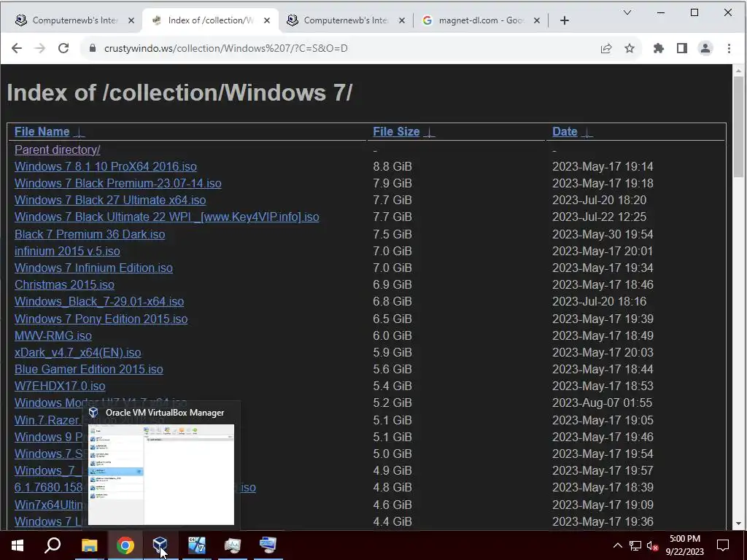The image size is (747, 560).
Task: Select the Oracle VM VirtualBox Manager preview thumbnail
Action: [x=161, y=474]
